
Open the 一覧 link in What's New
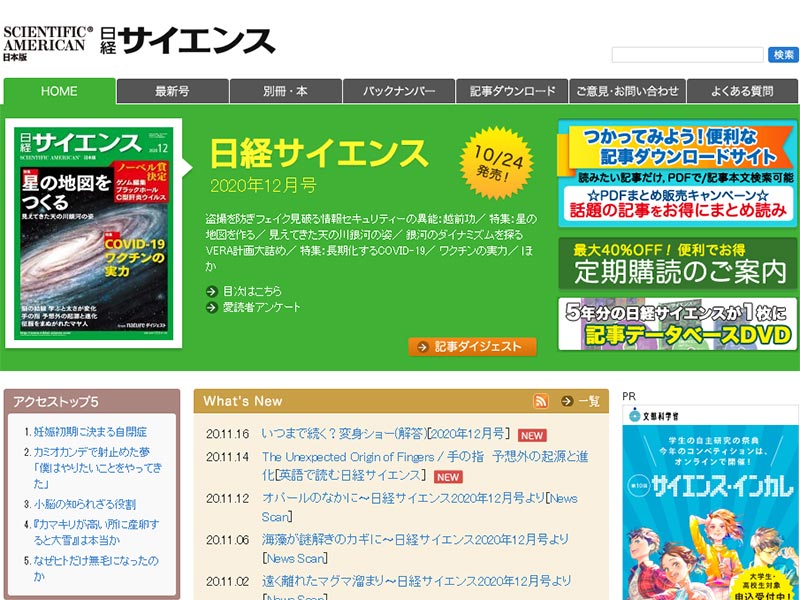pos(589,401)
